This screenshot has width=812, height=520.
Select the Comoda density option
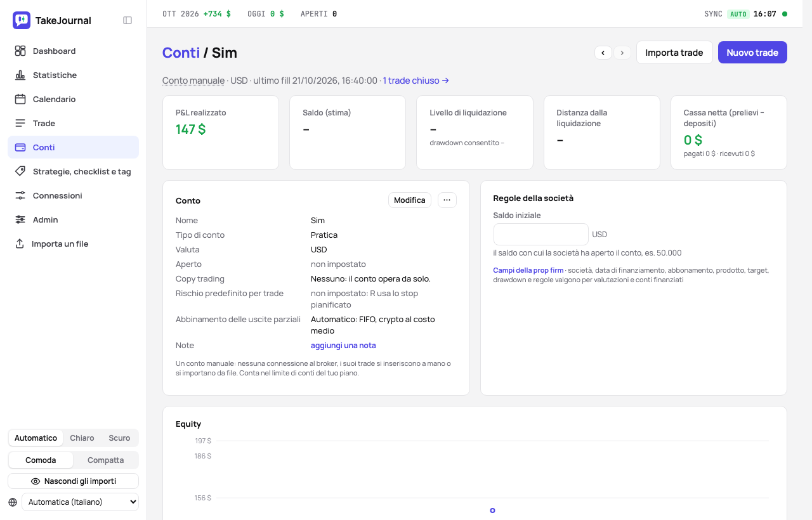41,460
